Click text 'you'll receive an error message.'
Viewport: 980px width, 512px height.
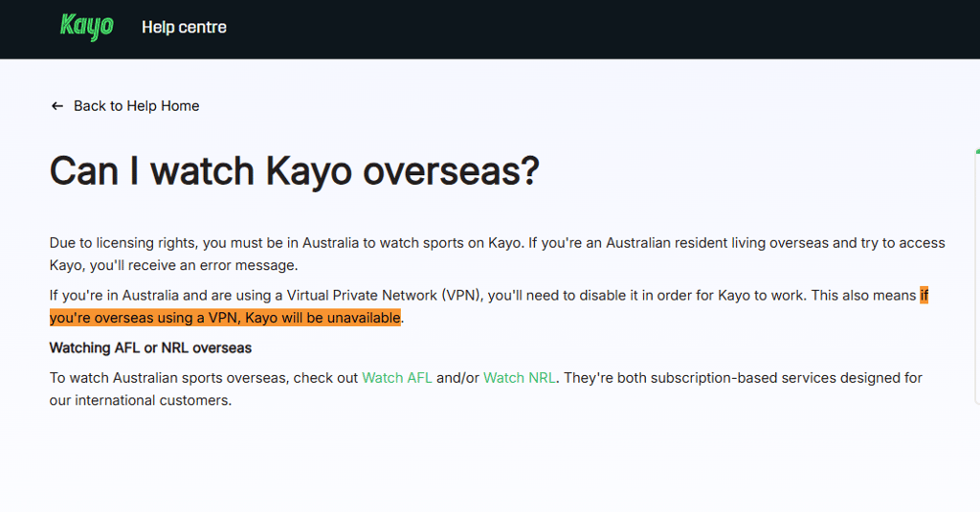tap(193, 266)
